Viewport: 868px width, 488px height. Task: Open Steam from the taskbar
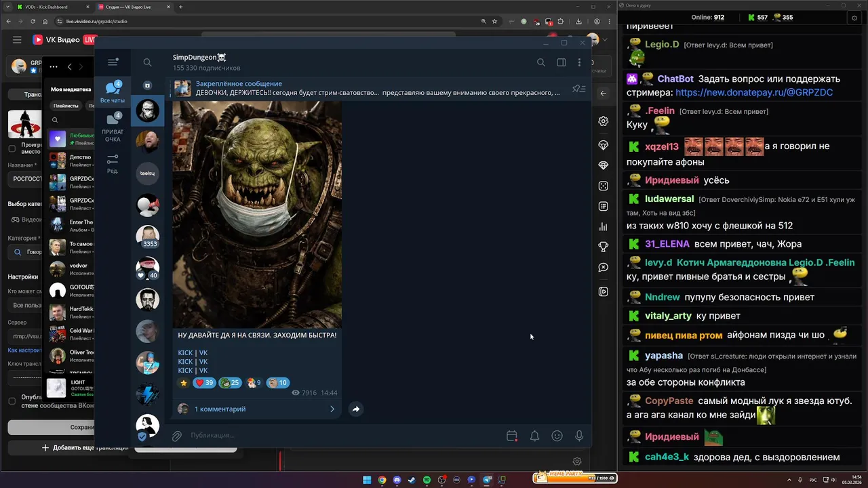tap(412, 480)
